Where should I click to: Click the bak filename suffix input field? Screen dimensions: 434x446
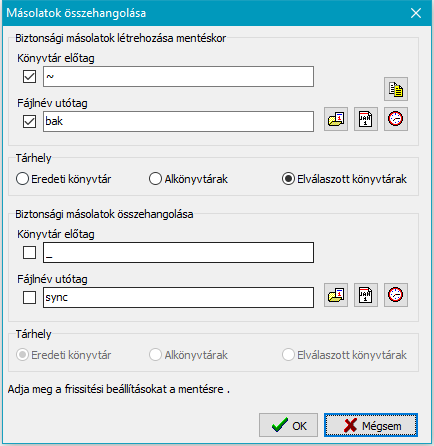pos(178,121)
